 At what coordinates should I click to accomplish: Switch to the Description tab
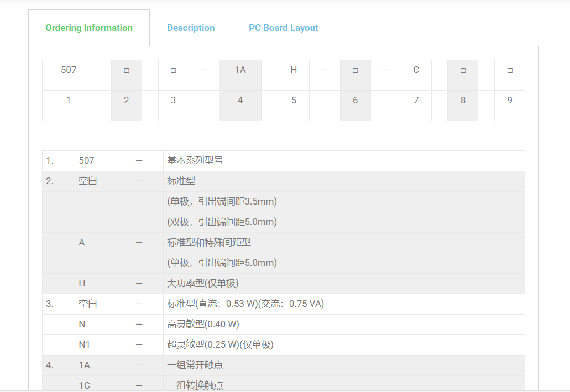click(x=191, y=28)
